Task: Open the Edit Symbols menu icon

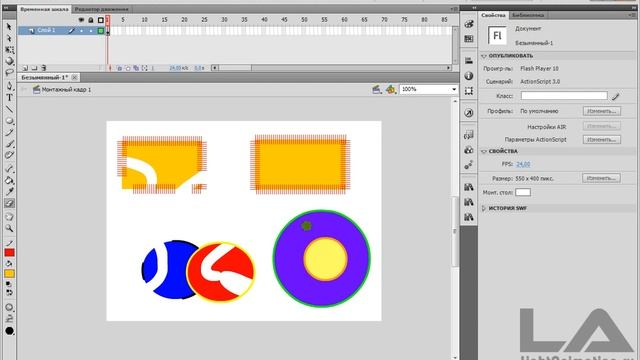Action: 391,89
